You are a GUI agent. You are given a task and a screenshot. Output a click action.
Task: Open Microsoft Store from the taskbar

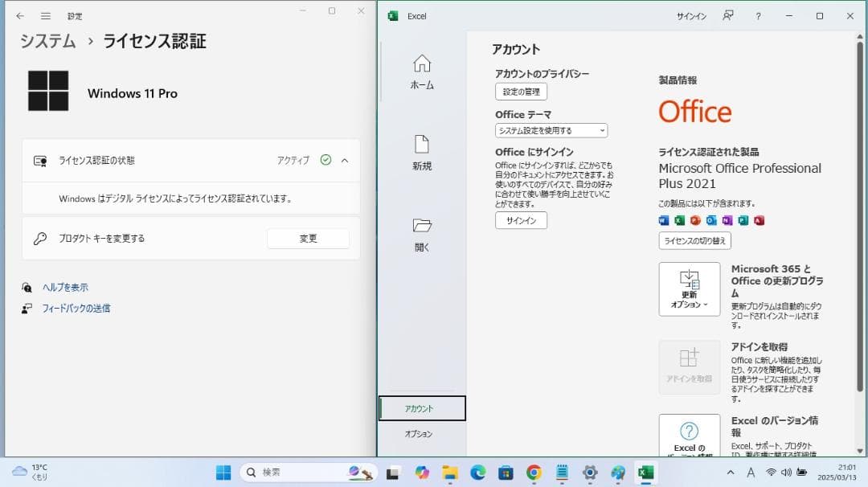coord(506,473)
